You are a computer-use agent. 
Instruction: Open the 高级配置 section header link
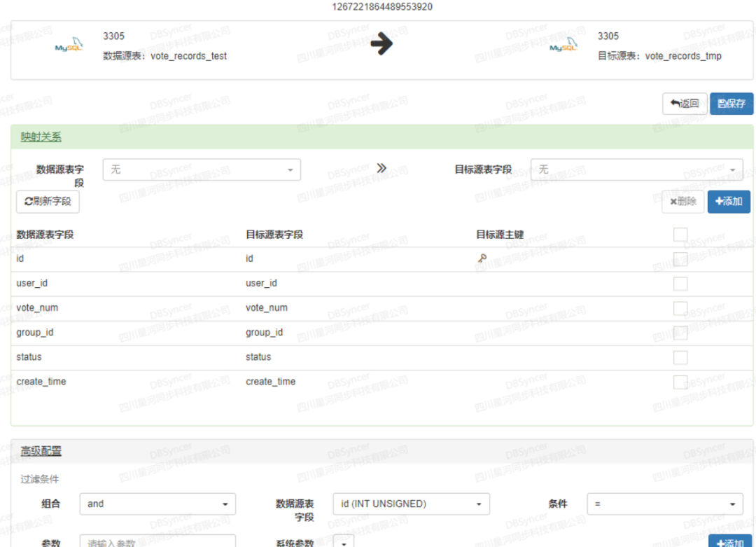click(41, 452)
